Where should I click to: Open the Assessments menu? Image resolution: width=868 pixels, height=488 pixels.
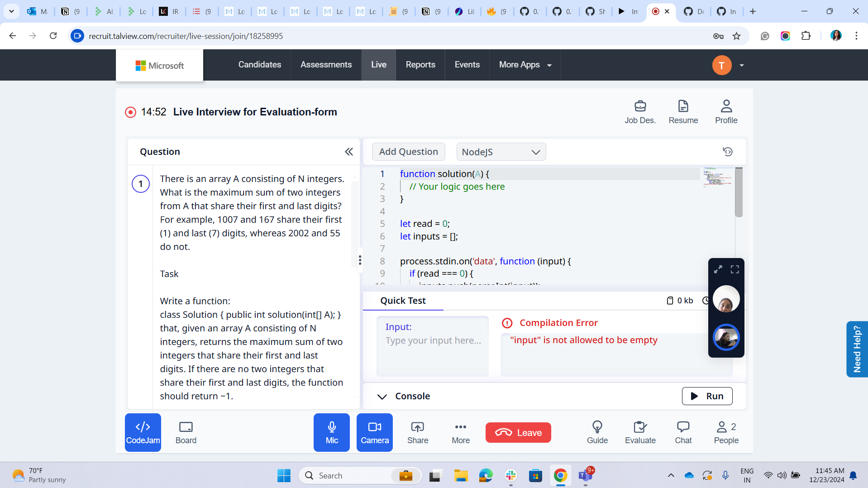(x=326, y=65)
